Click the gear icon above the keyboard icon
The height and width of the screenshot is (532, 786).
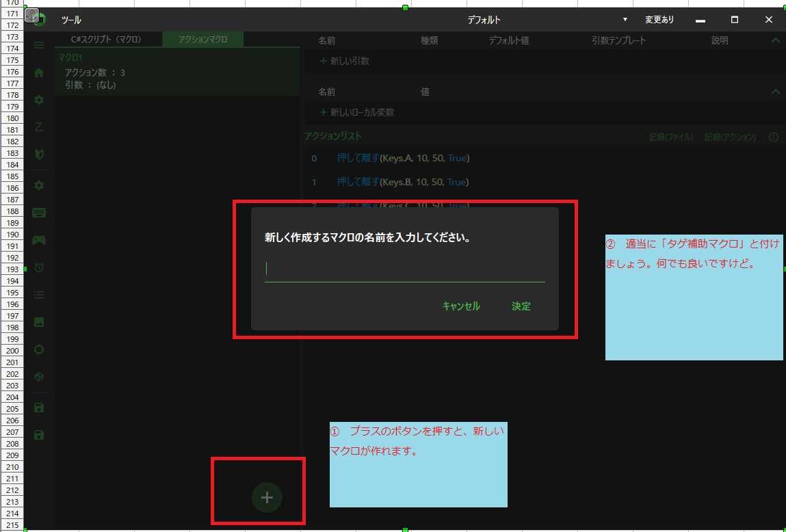pos(38,185)
